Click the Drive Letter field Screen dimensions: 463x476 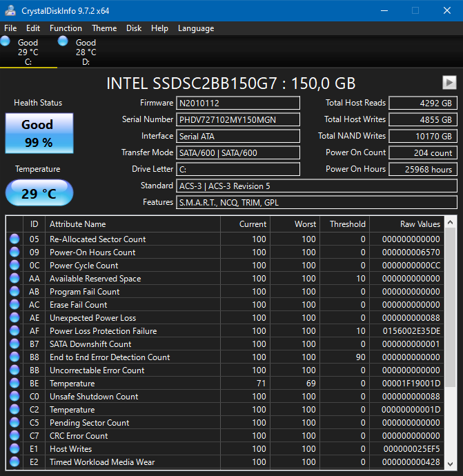[238, 169]
